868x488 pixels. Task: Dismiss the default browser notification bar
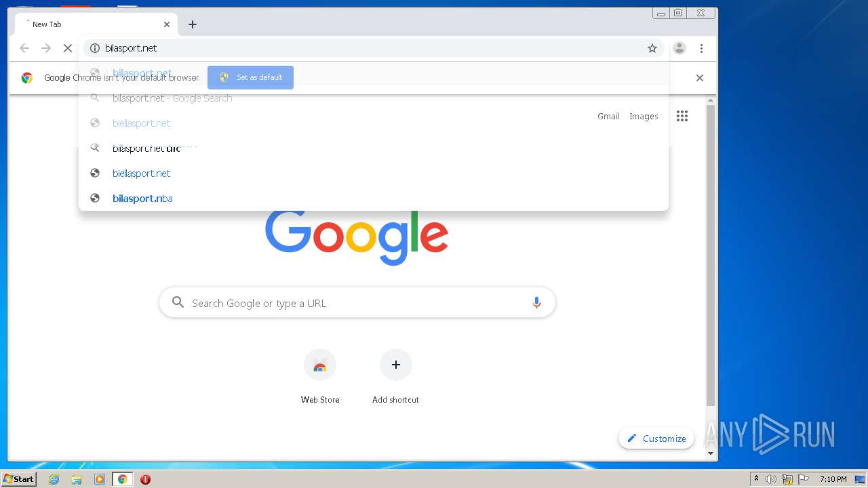[700, 78]
